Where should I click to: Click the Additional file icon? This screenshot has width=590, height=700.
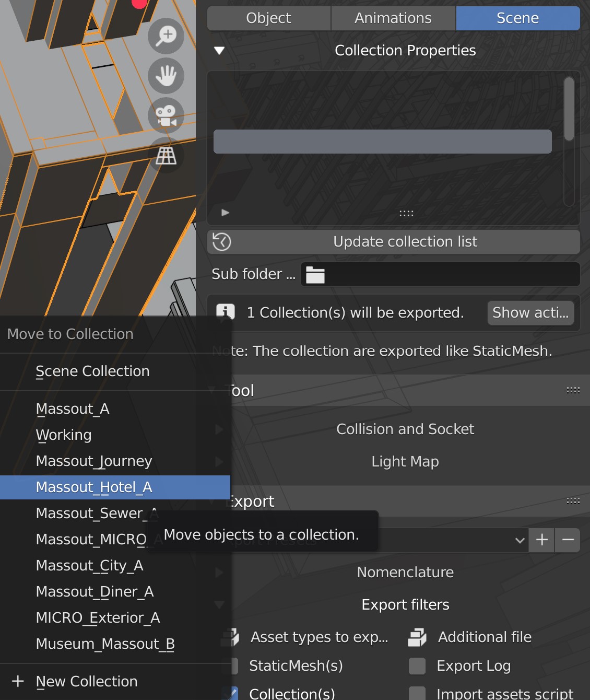pos(417,637)
